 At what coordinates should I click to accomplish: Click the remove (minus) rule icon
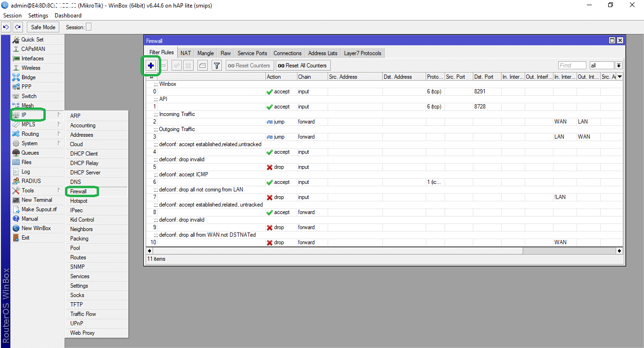click(x=163, y=66)
